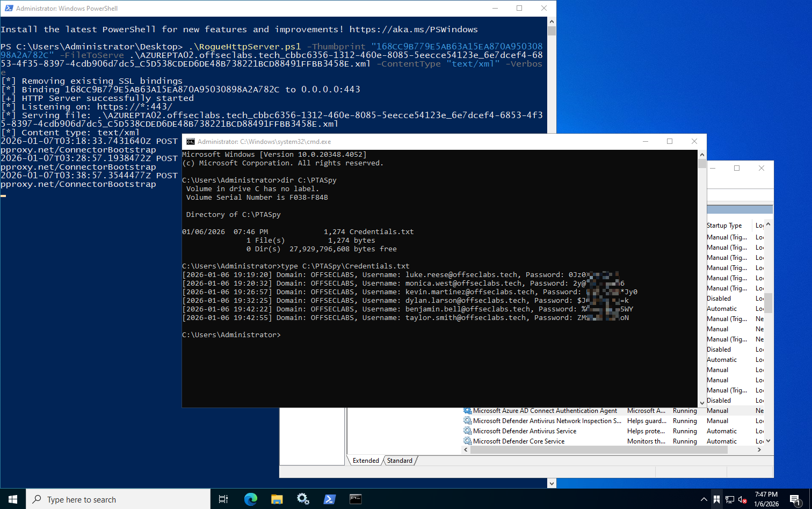Minimize the cmd.exe window

(645, 141)
